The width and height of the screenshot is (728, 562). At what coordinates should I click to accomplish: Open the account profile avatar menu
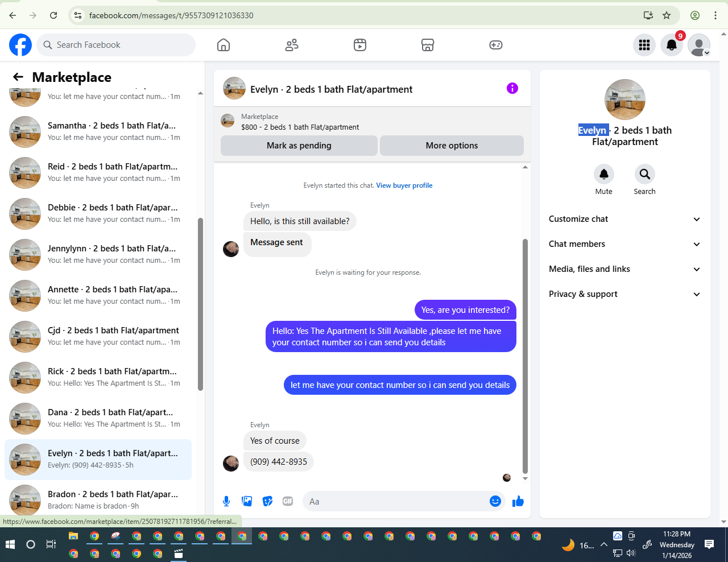(699, 45)
